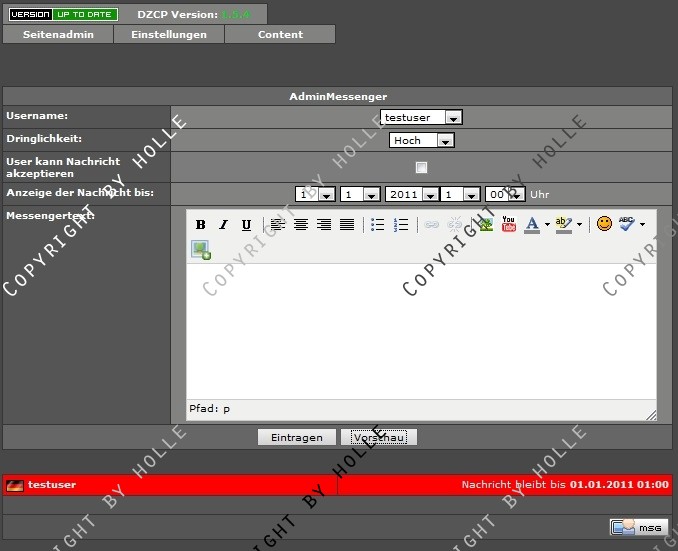The width and height of the screenshot is (678, 551).
Task: Enable 'User kann Nachricht akzeptieren' checkbox
Action: pyautogui.click(x=421, y=167)
